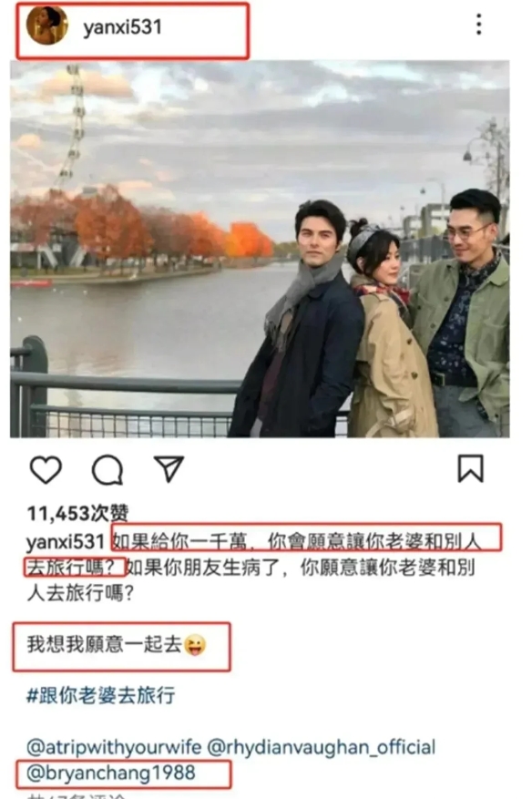Like the post with the heart icon

point(46,469)
